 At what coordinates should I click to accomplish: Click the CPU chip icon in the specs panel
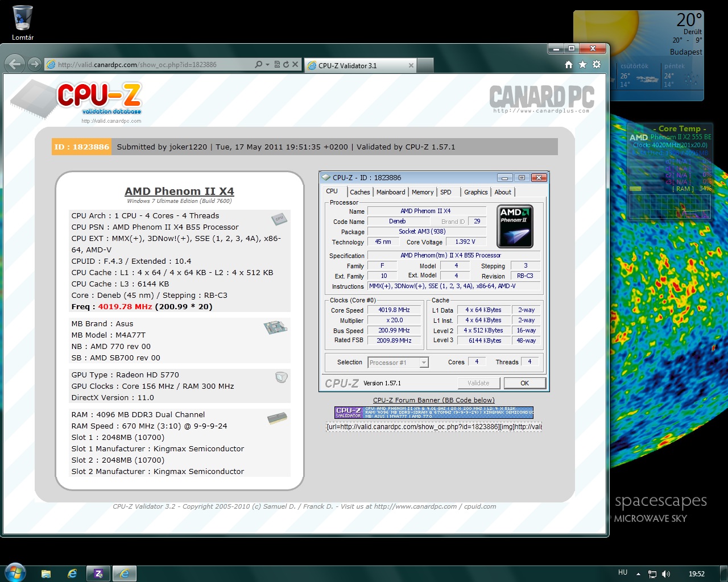[x=279, y=218]
